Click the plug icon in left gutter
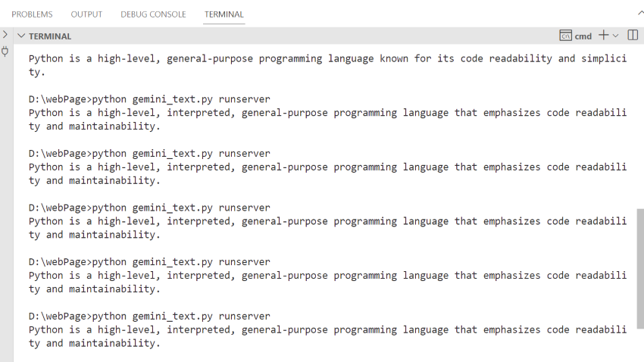Viewport: 644px width, 362px height. click(5, 51)
